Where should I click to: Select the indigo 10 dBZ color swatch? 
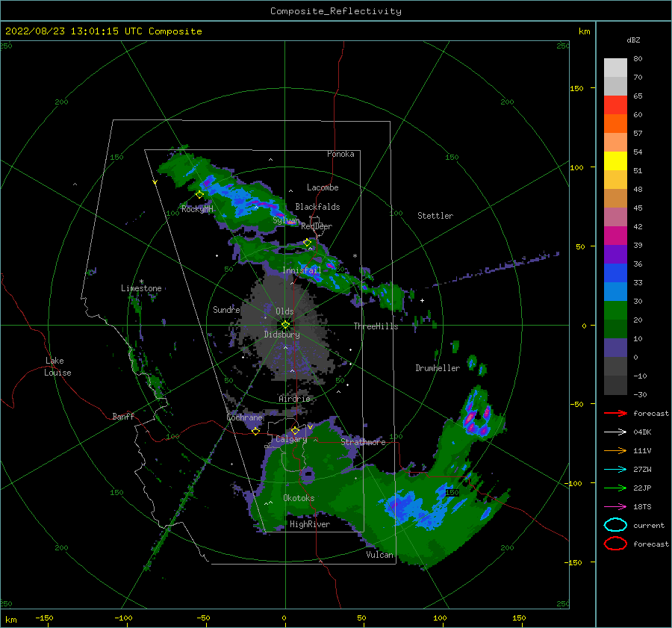615,347
